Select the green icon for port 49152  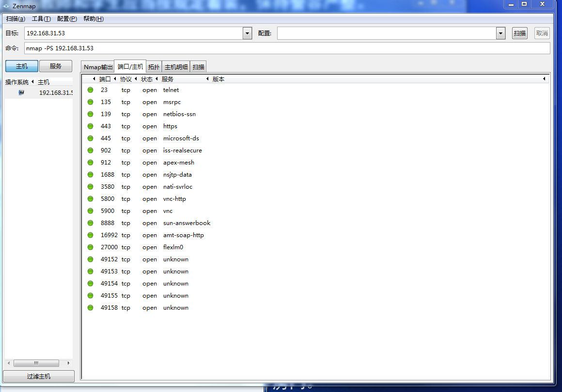pos(90,259)
